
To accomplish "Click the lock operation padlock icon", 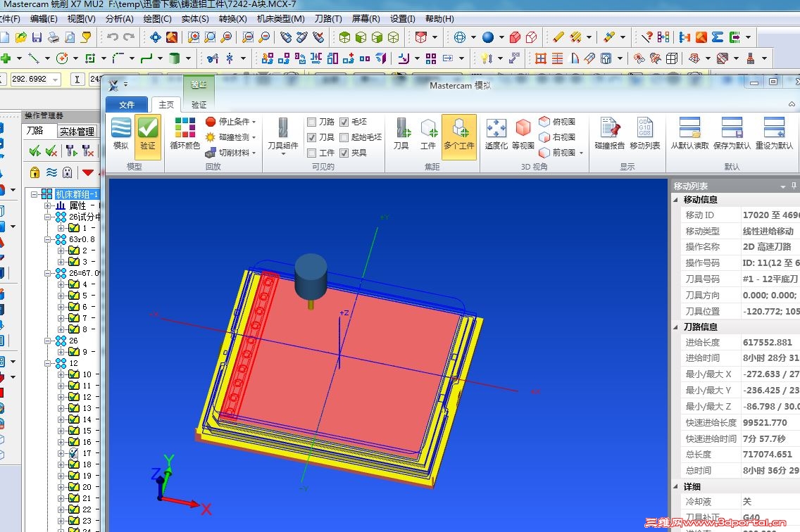I will click(x=35, y=172).
